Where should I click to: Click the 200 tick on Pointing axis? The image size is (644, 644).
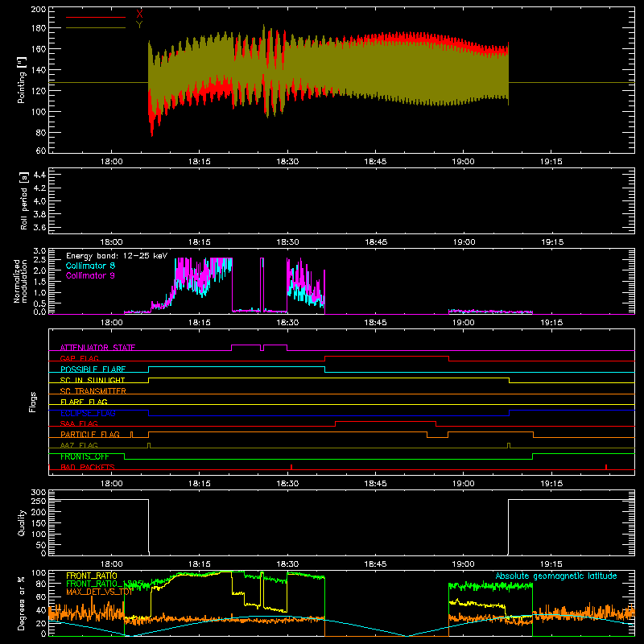(x=38, y=9)
